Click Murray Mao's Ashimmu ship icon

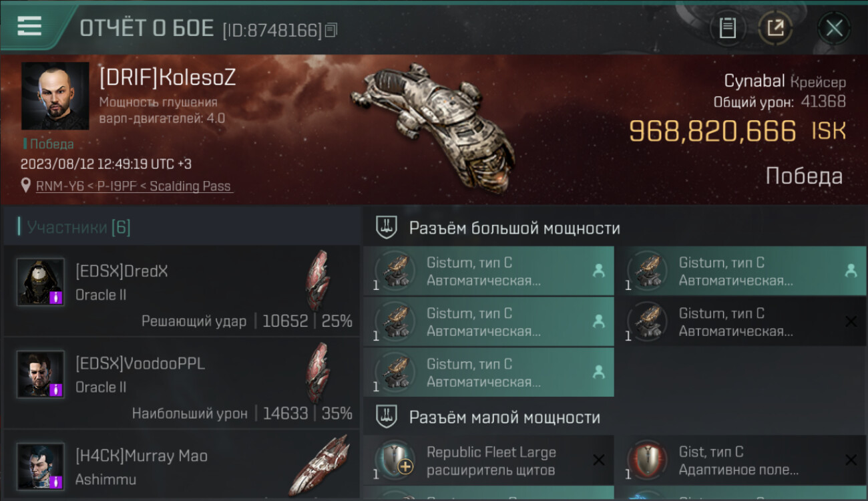[x=319, y=465]
